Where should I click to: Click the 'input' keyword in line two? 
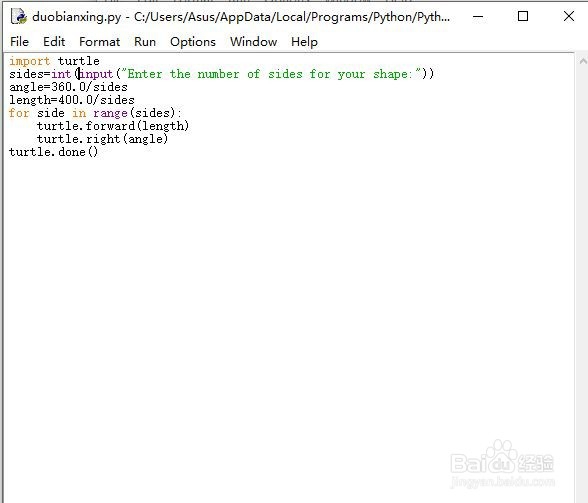96,74
